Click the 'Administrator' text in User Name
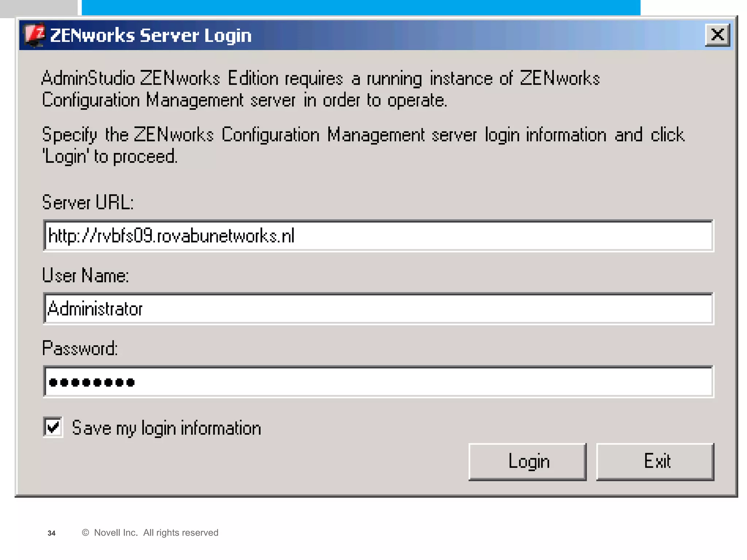The height and width of the screenshot is (560, 747). 95,309
